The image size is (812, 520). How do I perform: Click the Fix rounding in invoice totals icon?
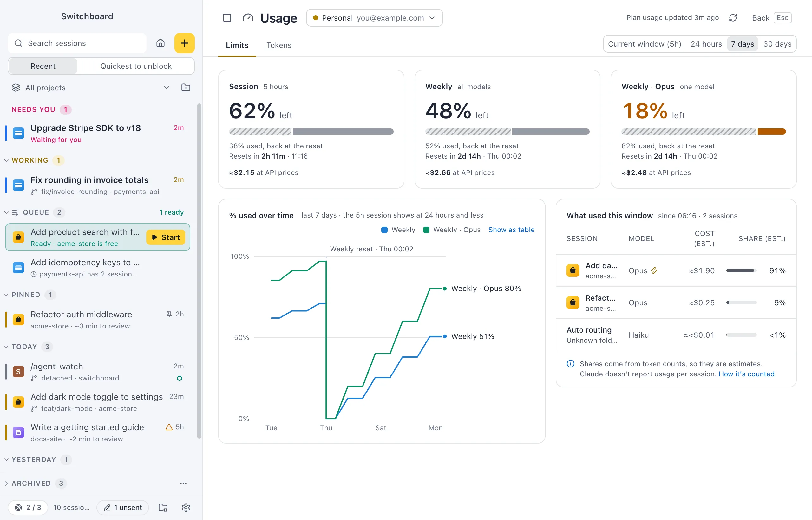tap(18, 185)
